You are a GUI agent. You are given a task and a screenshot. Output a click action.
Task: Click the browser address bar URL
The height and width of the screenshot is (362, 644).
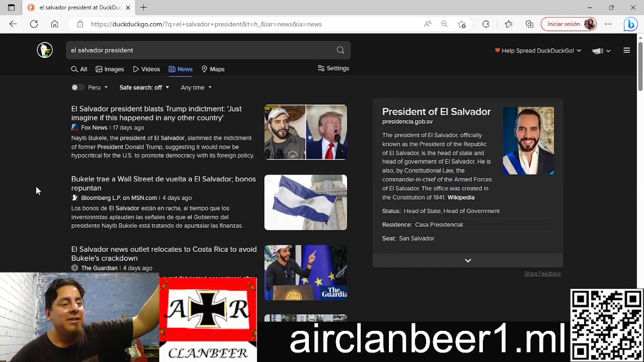click(206, 24)
